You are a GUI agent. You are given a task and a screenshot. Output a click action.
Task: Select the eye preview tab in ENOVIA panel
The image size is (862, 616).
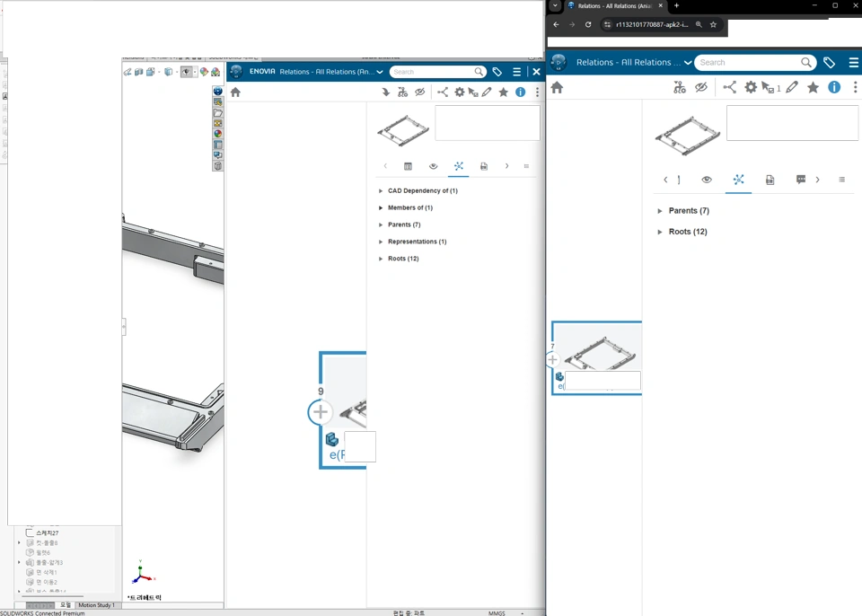(x=433, y=166)
